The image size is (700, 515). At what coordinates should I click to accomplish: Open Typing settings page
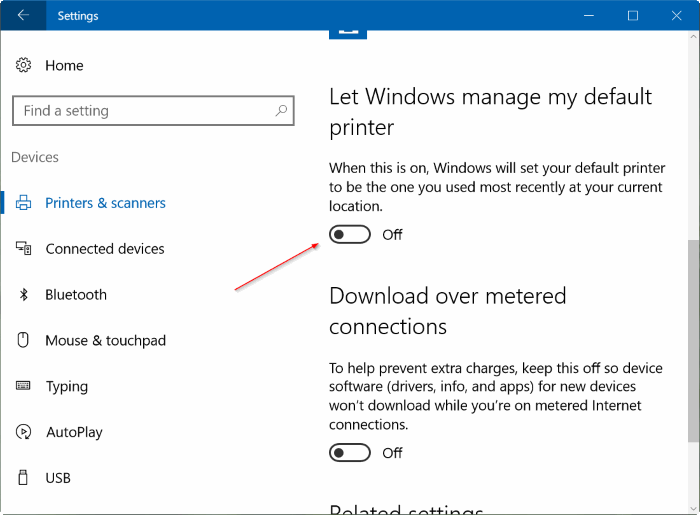(67, 386)
